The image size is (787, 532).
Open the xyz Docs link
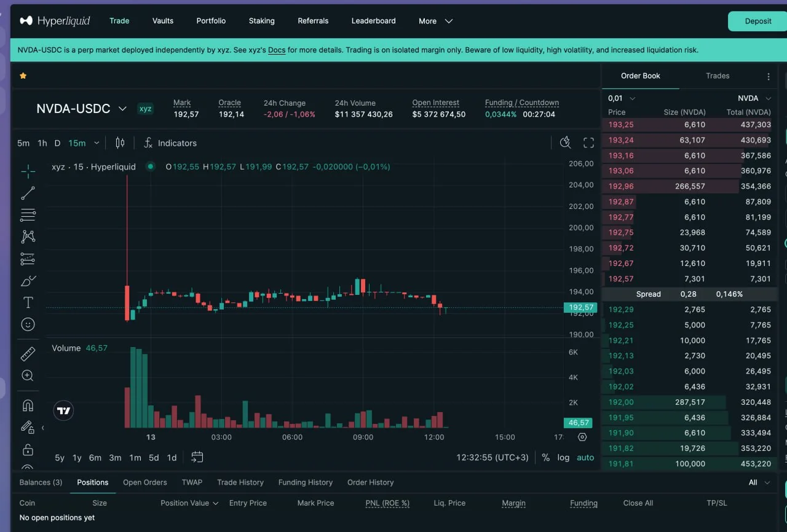[277, 50]
